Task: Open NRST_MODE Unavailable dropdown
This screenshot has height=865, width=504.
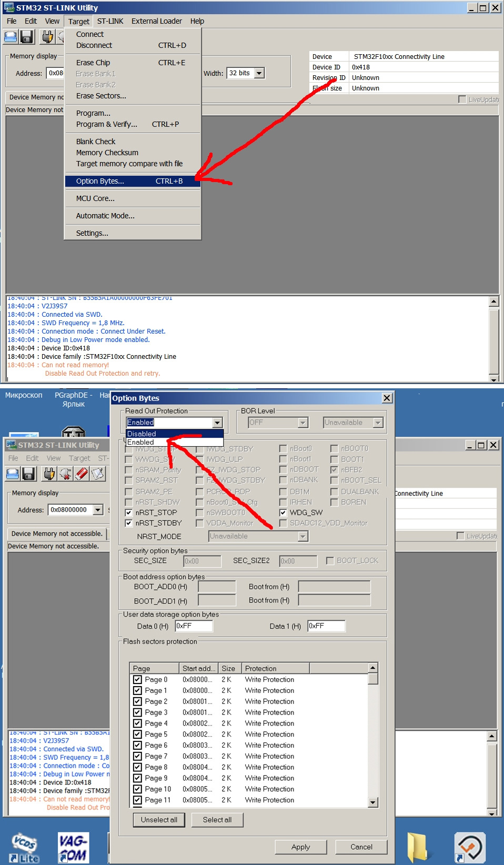Action: pos(303,536)
